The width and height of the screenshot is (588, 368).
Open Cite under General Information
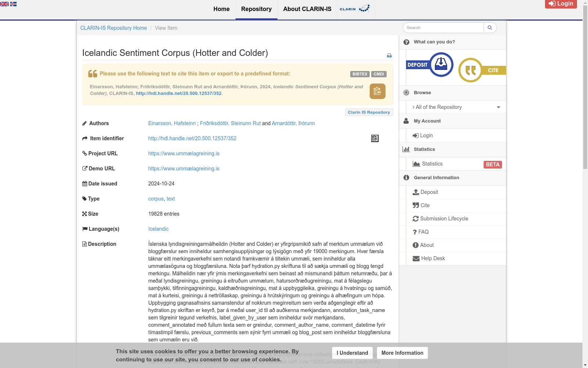click(421, 205)
